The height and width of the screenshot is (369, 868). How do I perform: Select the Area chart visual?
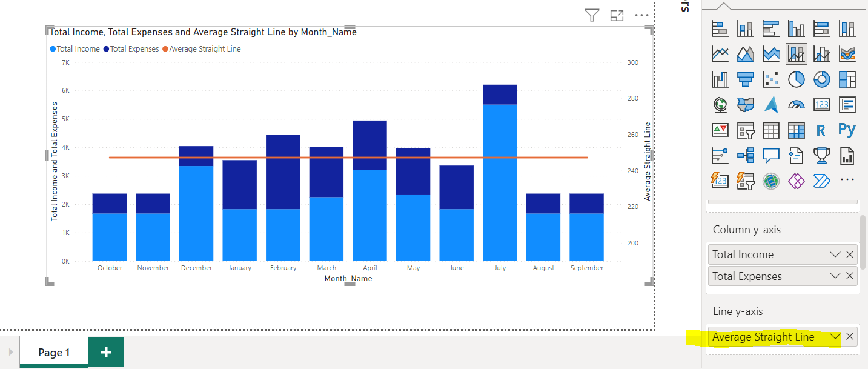click(x=745, y=54)
